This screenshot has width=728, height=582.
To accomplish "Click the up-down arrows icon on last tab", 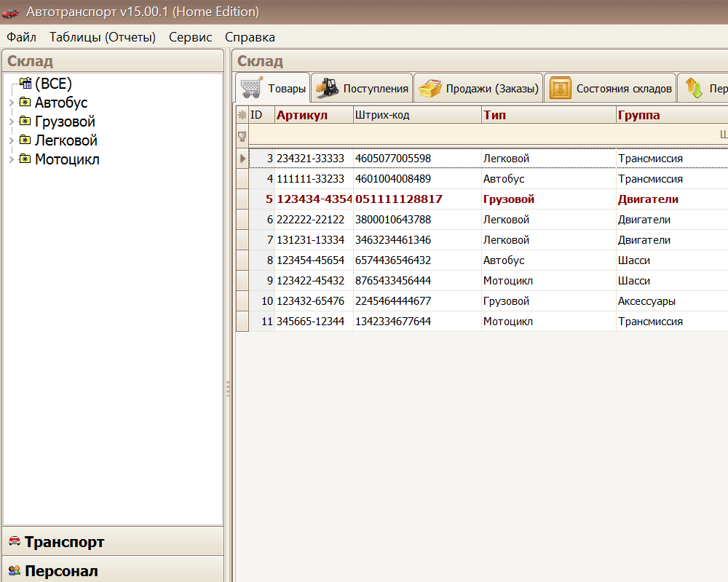I will [x=694, y=88].
